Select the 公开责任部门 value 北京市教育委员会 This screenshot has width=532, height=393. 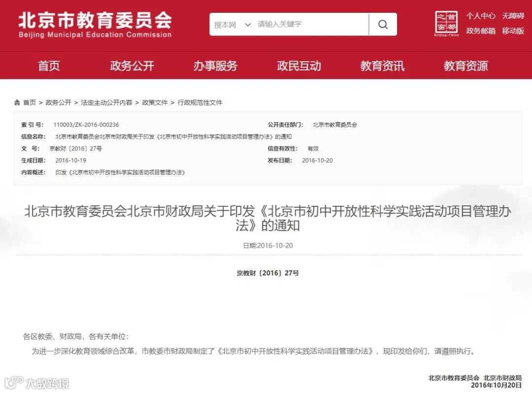[x=335, y=125]
